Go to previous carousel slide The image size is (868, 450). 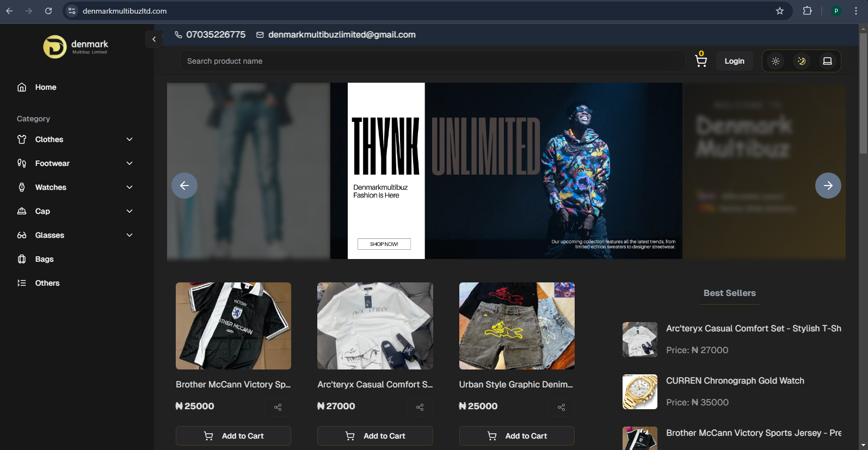coord(184,186)
